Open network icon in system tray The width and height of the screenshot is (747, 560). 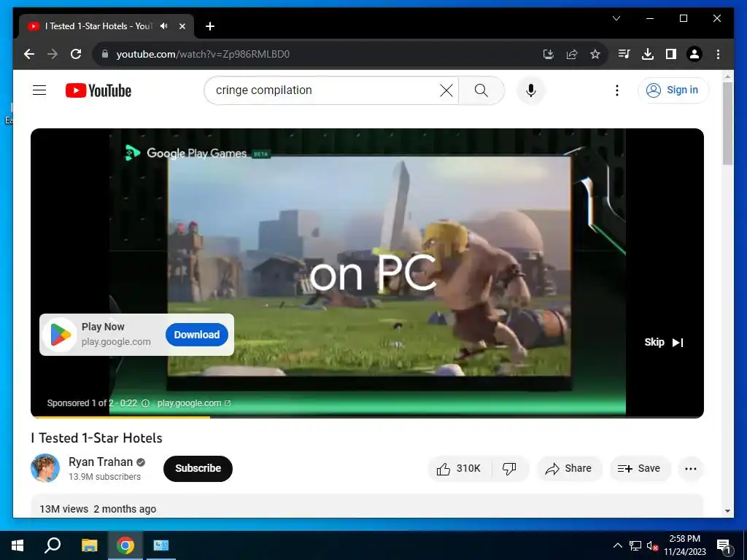[x=635, y=545]
